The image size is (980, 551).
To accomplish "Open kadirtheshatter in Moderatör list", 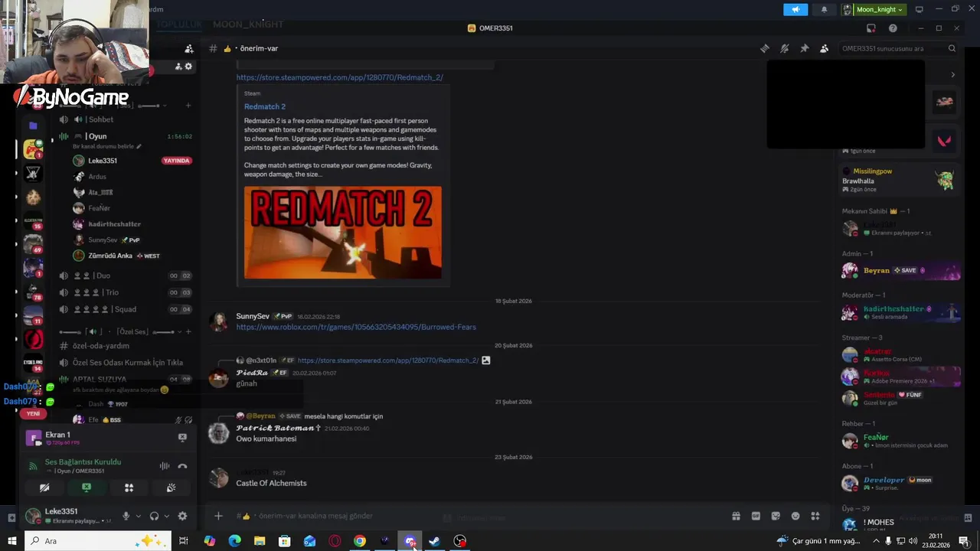I will point(900,312).
